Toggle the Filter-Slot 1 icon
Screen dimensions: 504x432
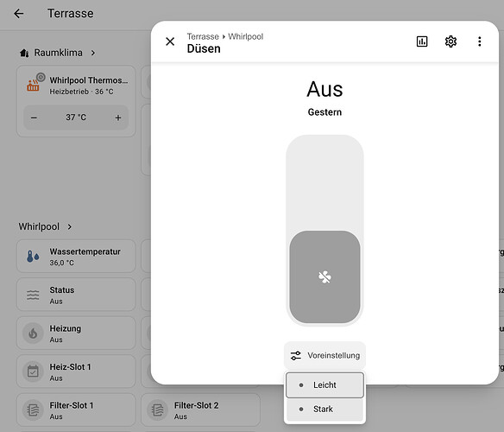pos(33,410)
